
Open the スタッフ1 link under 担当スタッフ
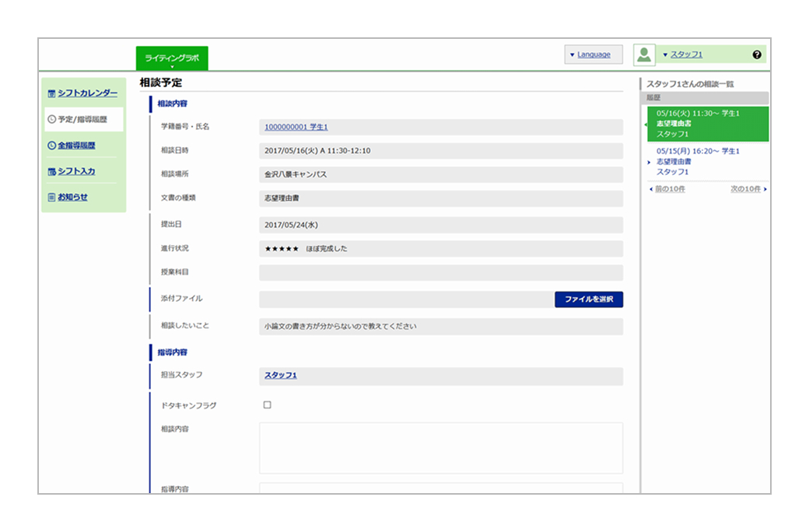pos(280,376)
